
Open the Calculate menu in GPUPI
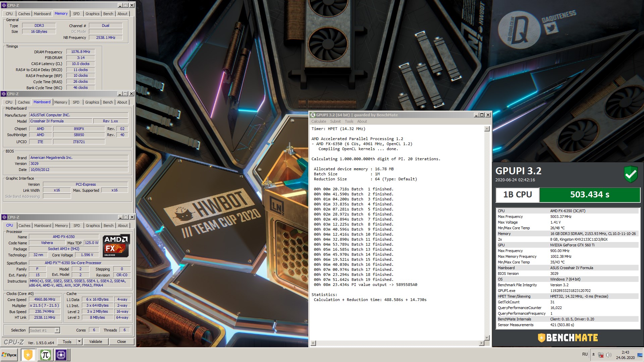point(318,121)
